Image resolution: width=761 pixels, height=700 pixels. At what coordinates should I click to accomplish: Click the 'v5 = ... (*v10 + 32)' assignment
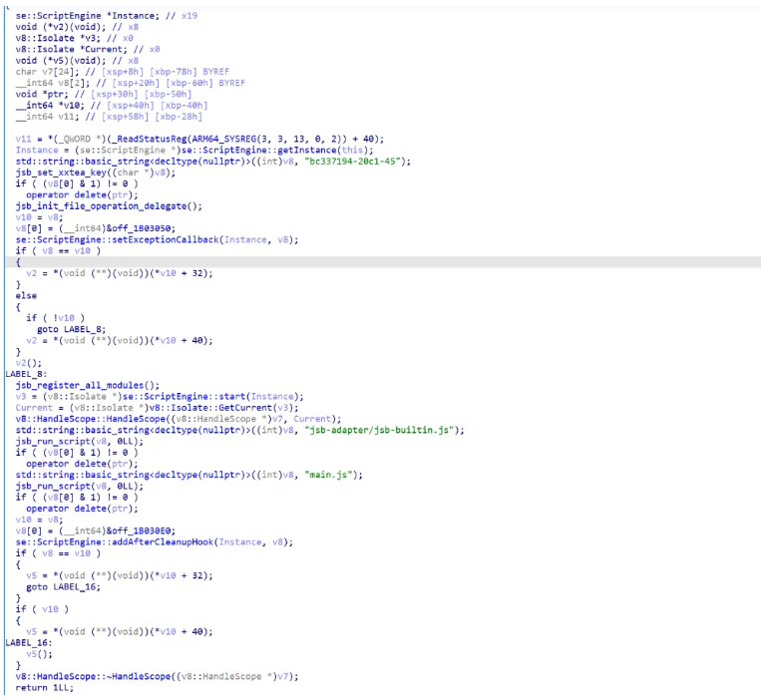[x=120, y=575]
